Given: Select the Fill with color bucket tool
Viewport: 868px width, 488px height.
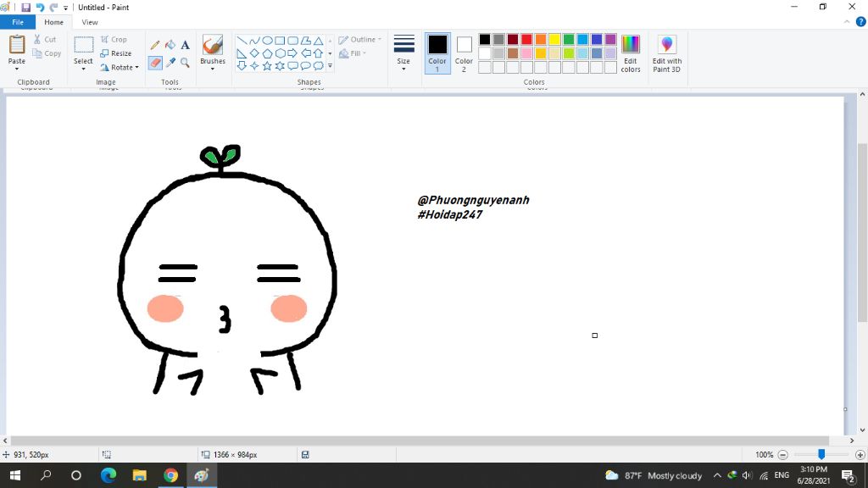Looking at the screenshot, I should pos(170,45).
